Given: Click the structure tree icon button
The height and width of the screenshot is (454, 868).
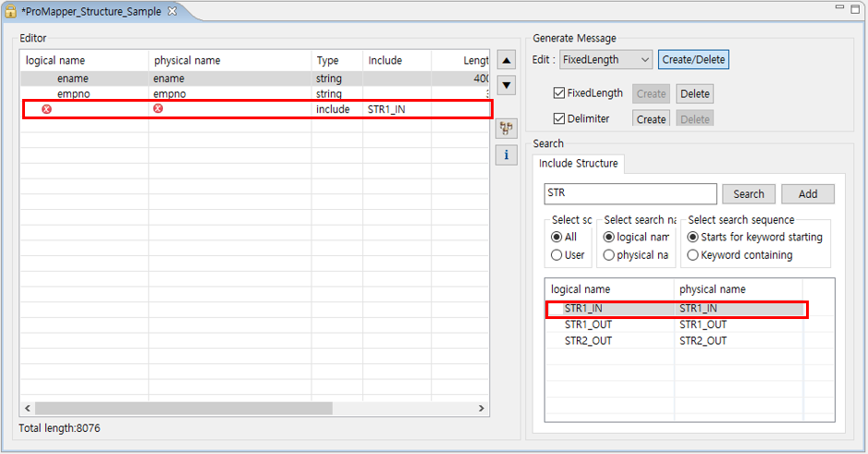Looking at the screenshot, I should 507,128.
